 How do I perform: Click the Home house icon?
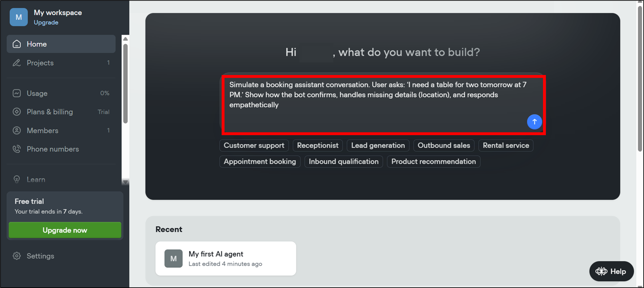(x=17, y=44)
